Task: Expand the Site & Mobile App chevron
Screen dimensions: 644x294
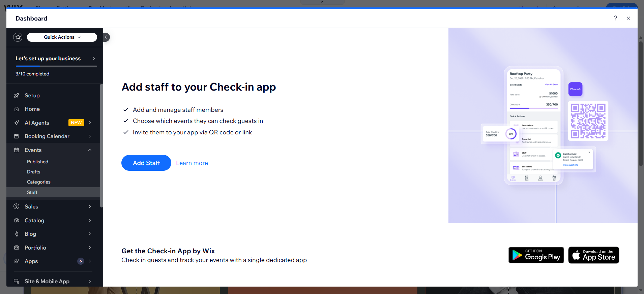Action: 90,281
